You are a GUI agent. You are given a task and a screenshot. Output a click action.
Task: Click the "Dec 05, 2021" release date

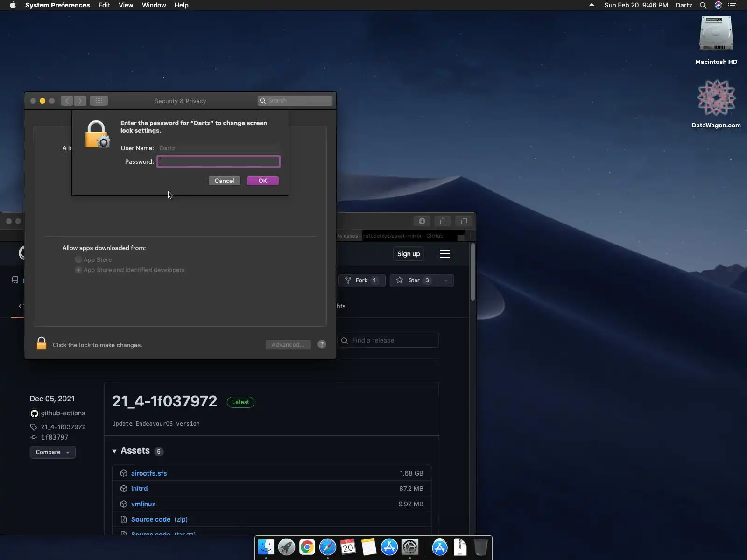pyautogui.click(x=52, y=399)
